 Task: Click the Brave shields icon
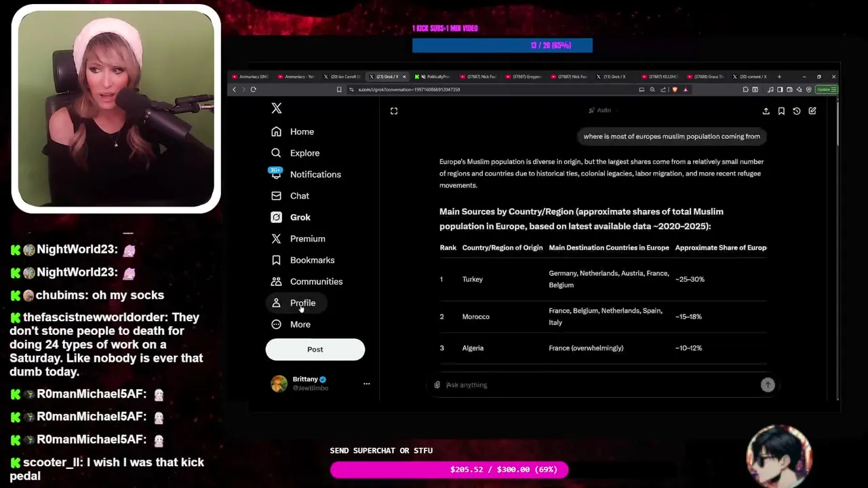point(675,89)
